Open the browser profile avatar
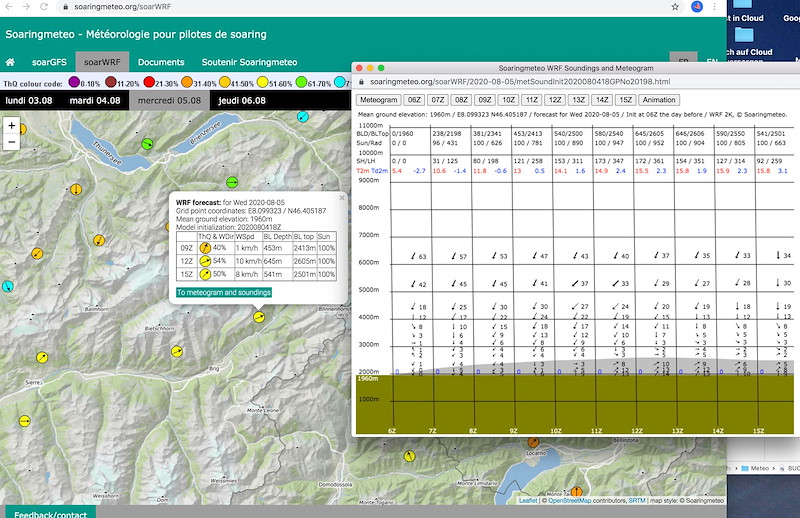800x518 pixels. coord(697,7)
